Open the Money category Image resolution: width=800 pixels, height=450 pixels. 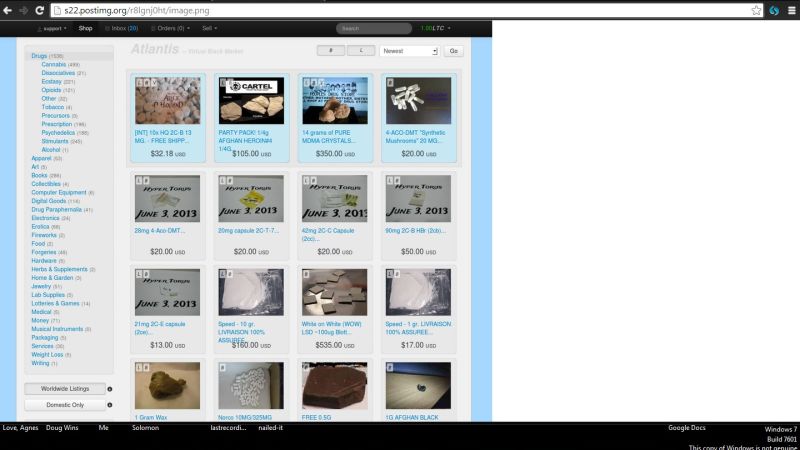click(40, 321)
